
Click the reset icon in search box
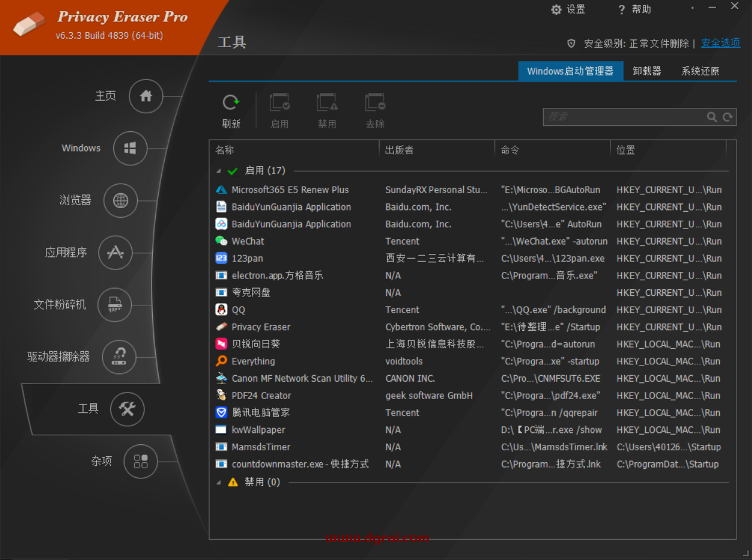(x=728, y=117)
